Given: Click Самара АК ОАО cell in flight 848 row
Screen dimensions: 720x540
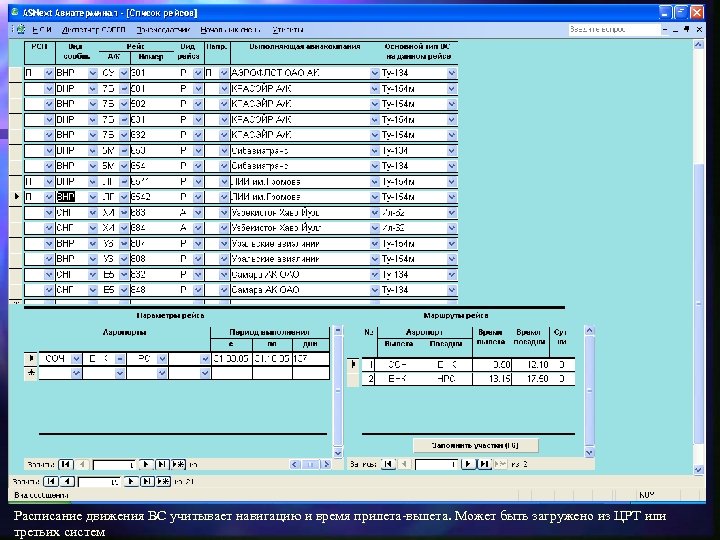Looking at the screenshot, I should [x=300, y=290].
